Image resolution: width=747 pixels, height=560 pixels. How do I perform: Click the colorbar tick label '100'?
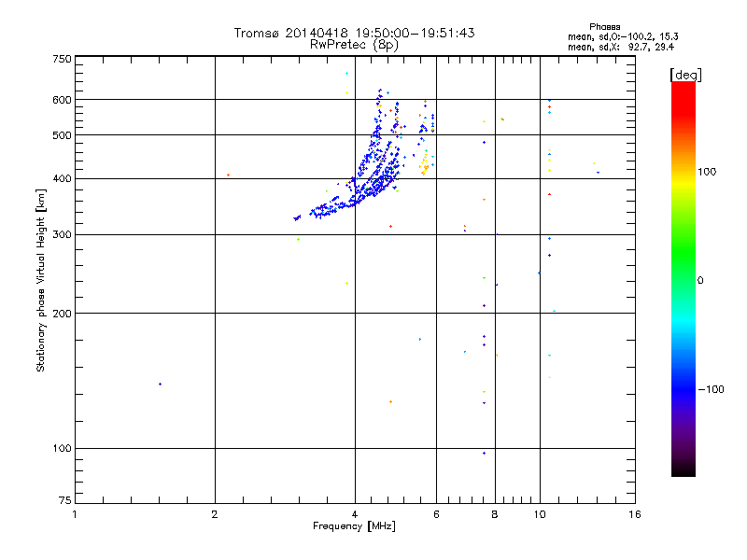click(x=707, y=172)
